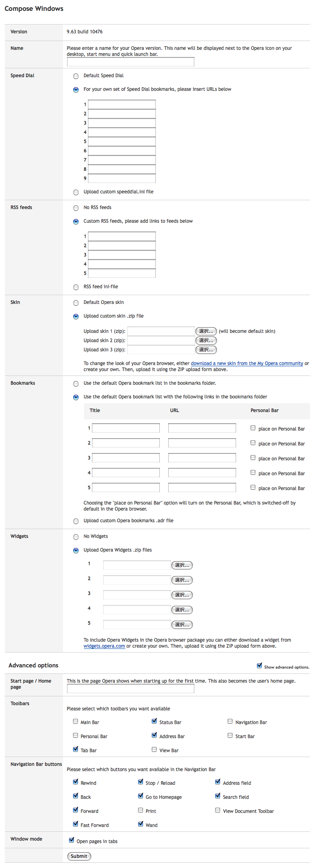316x868 pixels.
Task: Select Upload custom skin .zip file radio
Action: pos(76,316)
